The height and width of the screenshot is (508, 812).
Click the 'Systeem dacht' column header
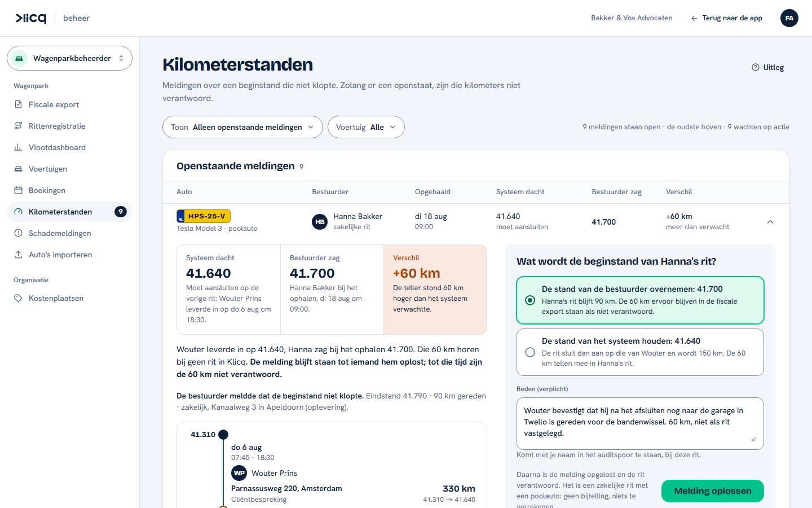tap(520, 192)
